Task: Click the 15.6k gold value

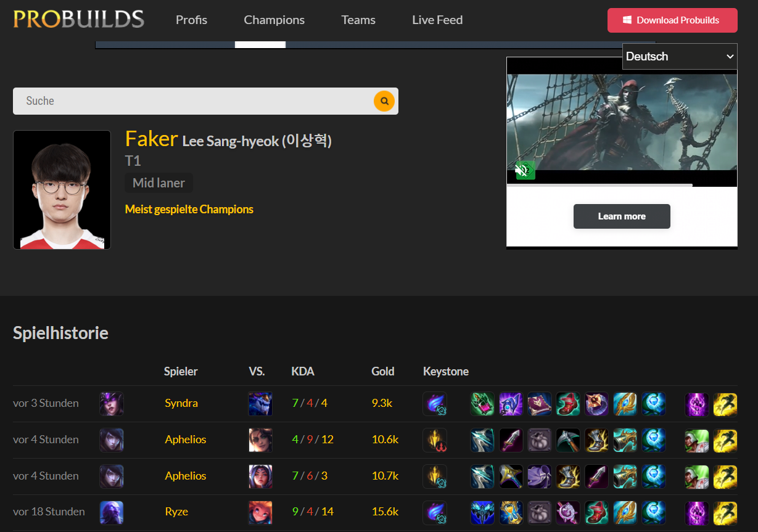Action: click(385, 512)
